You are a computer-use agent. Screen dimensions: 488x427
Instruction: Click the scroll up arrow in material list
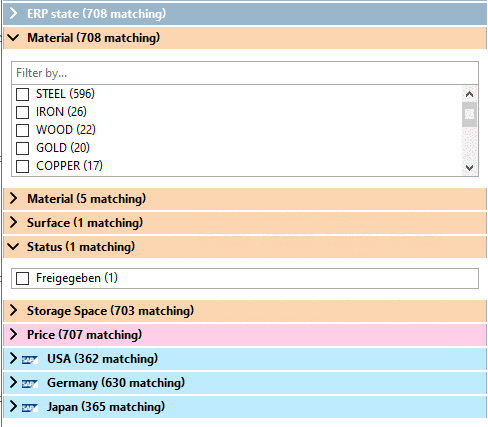coord(469,94)
